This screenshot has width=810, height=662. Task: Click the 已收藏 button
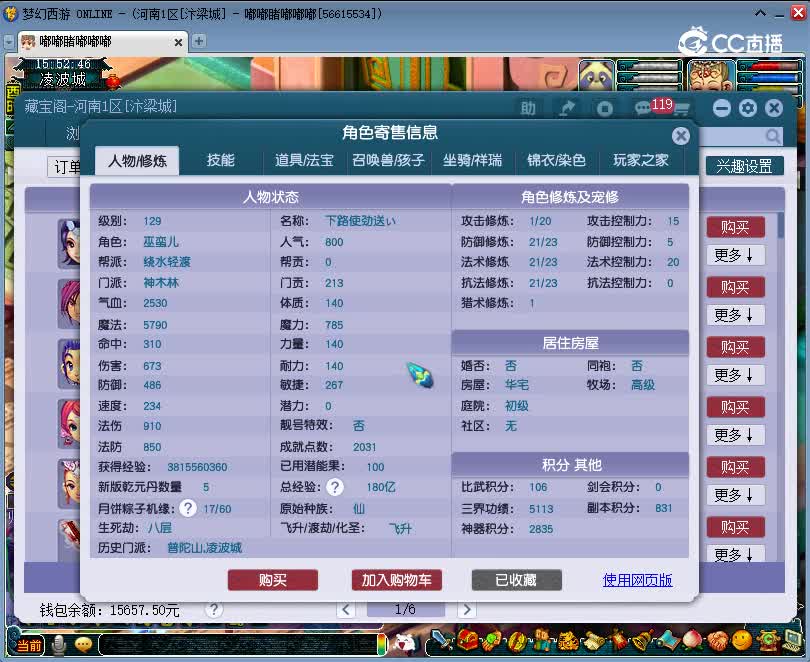click(x=517, y=580)
